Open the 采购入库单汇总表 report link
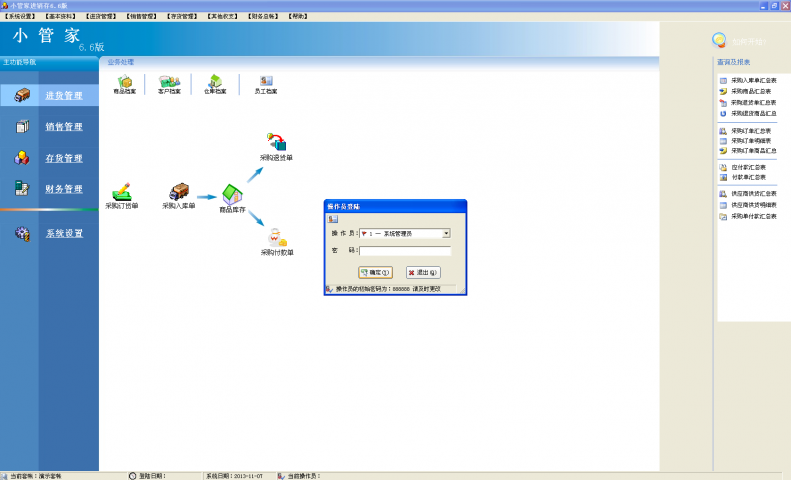791x480 pixels. [x=752, y=80]
